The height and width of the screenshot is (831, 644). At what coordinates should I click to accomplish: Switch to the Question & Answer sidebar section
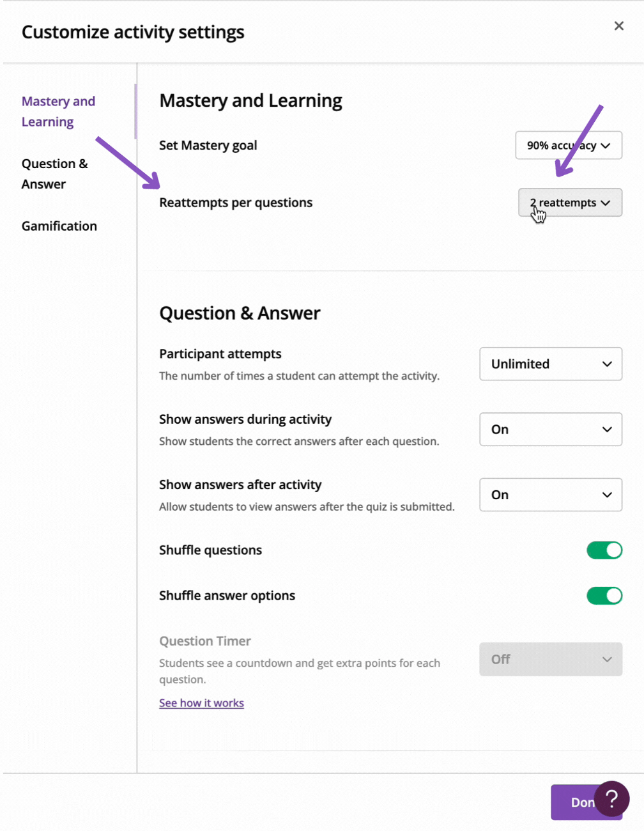54,174
